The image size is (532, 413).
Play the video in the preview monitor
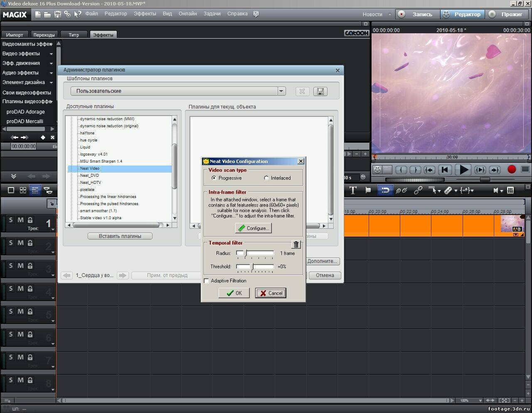coord(463,170)
